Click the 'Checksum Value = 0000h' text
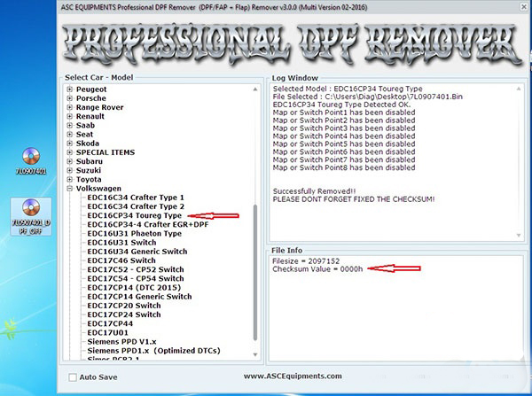The height and width of the screenshot is (396, 532). (317, 269)
